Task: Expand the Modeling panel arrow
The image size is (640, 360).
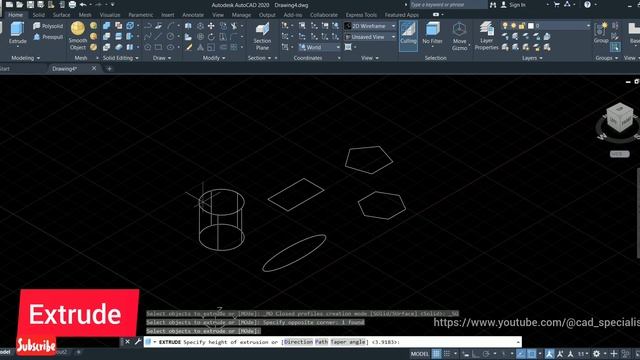Action: click(x=38, y=58)
